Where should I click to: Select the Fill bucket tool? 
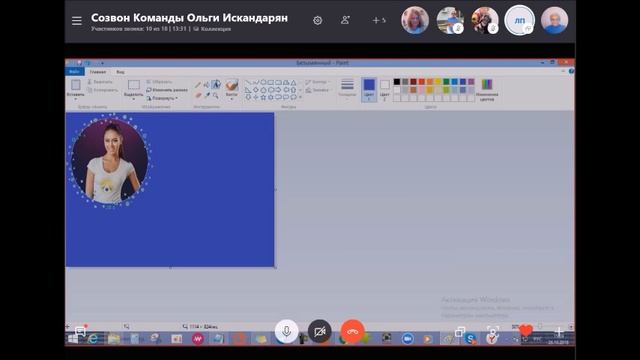pos(207,85)
